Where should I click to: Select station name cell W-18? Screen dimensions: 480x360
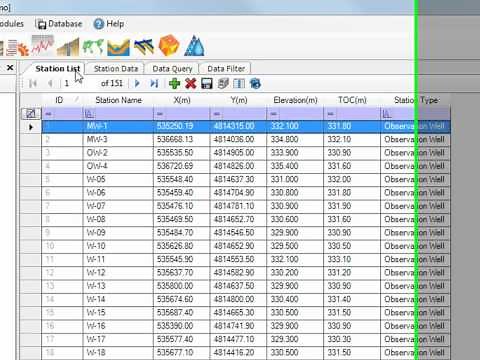118,353
